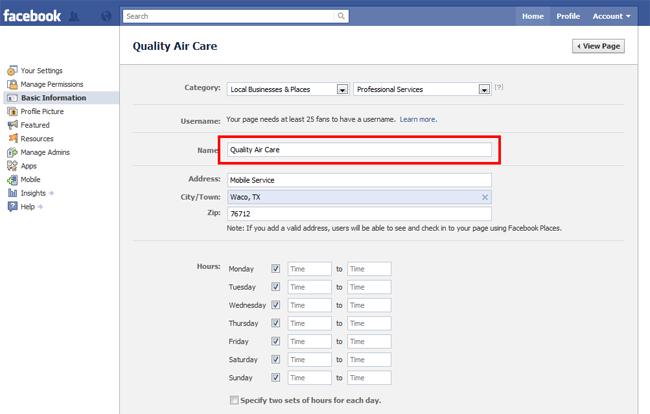
Task: Open Sunday end Time field
Action: (369, 378)
